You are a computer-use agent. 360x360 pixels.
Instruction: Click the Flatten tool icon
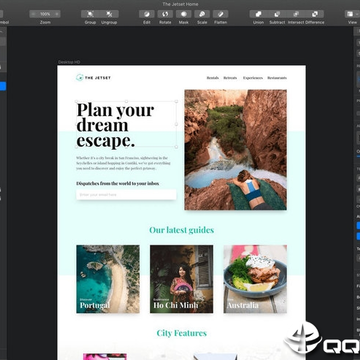click(220, 14)
